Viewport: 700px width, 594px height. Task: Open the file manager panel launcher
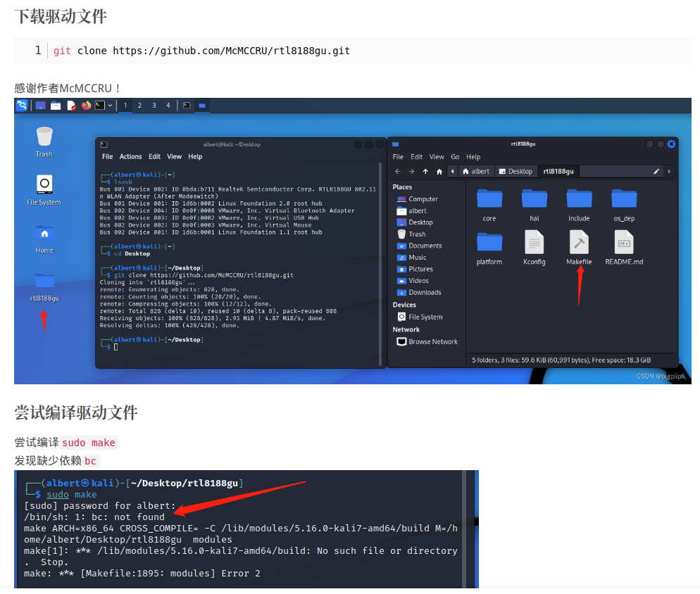(x=56, y=106)
